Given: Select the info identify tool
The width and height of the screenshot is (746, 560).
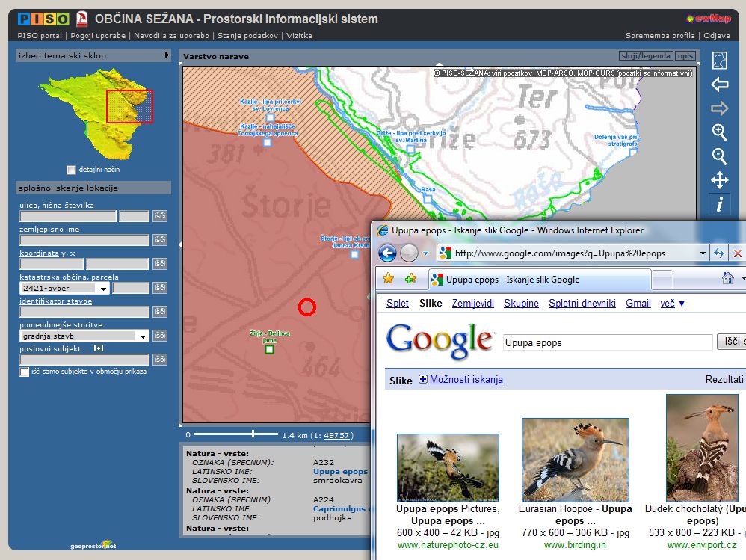Looking at the screenshot, I should tap(719, 204).
